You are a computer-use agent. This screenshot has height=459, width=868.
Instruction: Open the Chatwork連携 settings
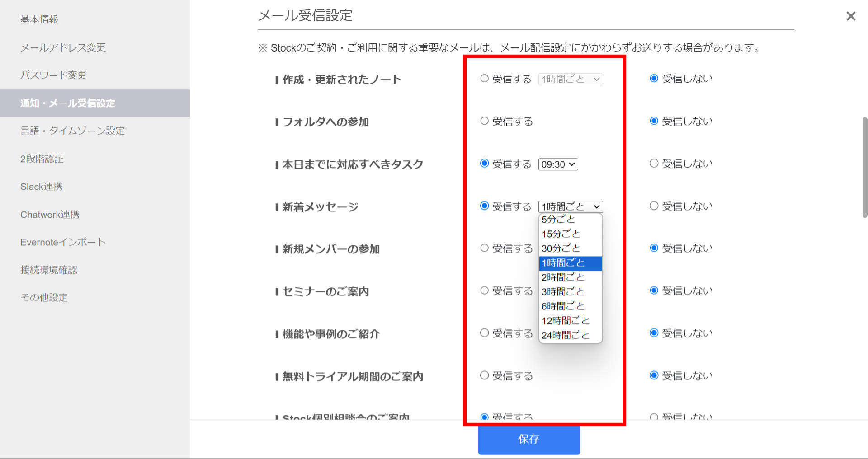tap(50, 214)
